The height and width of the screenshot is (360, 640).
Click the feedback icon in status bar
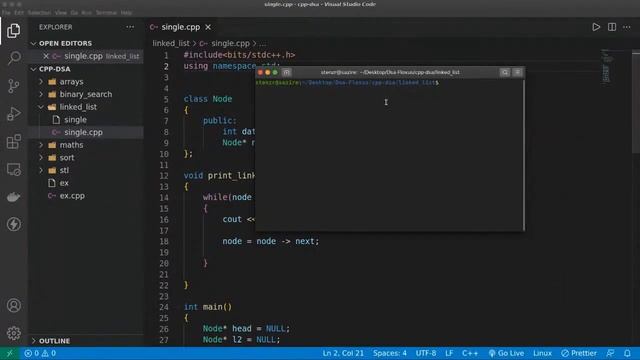tap(611, 353)
